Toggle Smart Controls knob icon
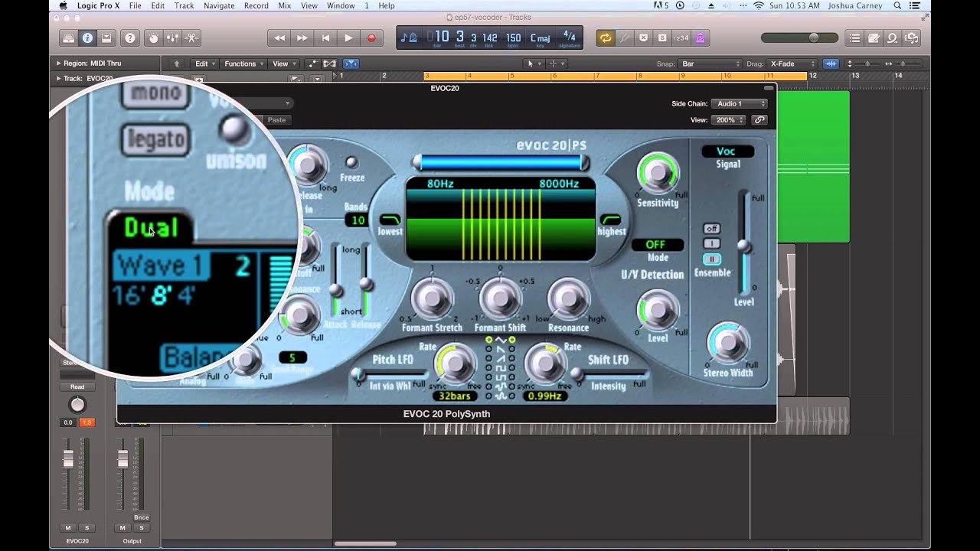 pyautogui.click(x=153, y=37)
